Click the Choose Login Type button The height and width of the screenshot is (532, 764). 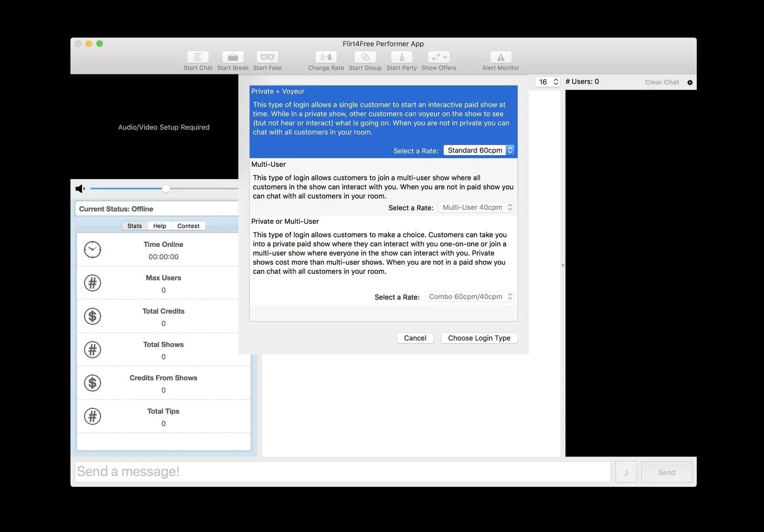(479, 338)
